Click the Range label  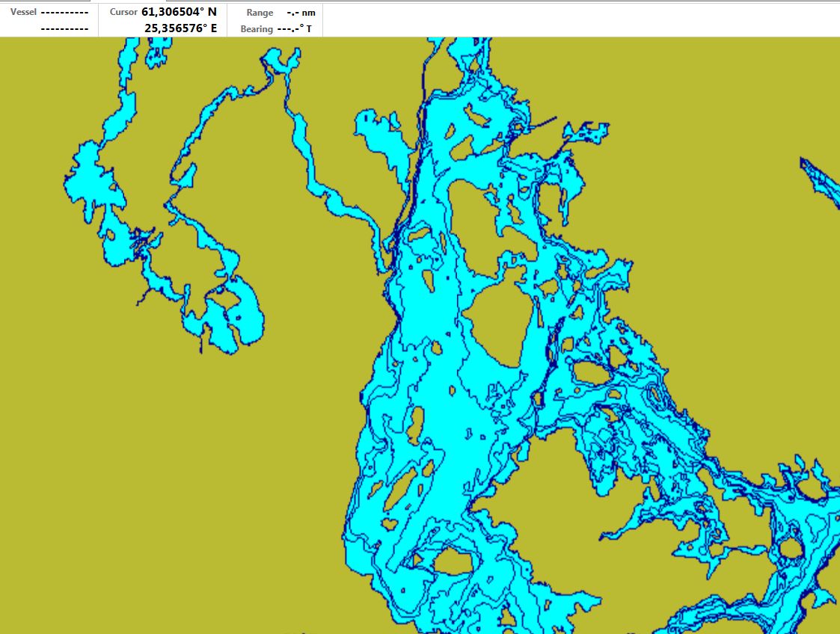260,13
